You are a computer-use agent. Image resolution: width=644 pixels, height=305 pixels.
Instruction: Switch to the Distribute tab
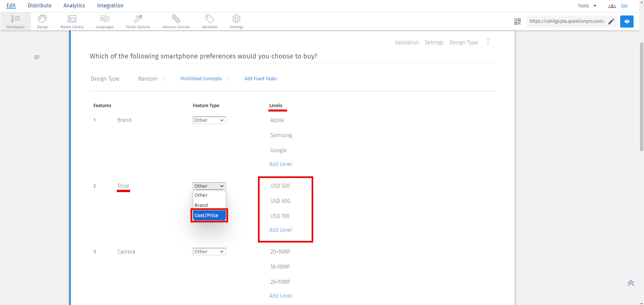pyautogui.click(x=40, y=5)
